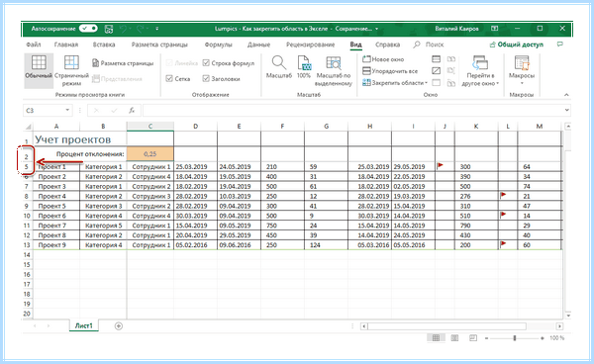Open the Макросы dropdown
This screenshot has height=364, width=594.
click(522, 70)
